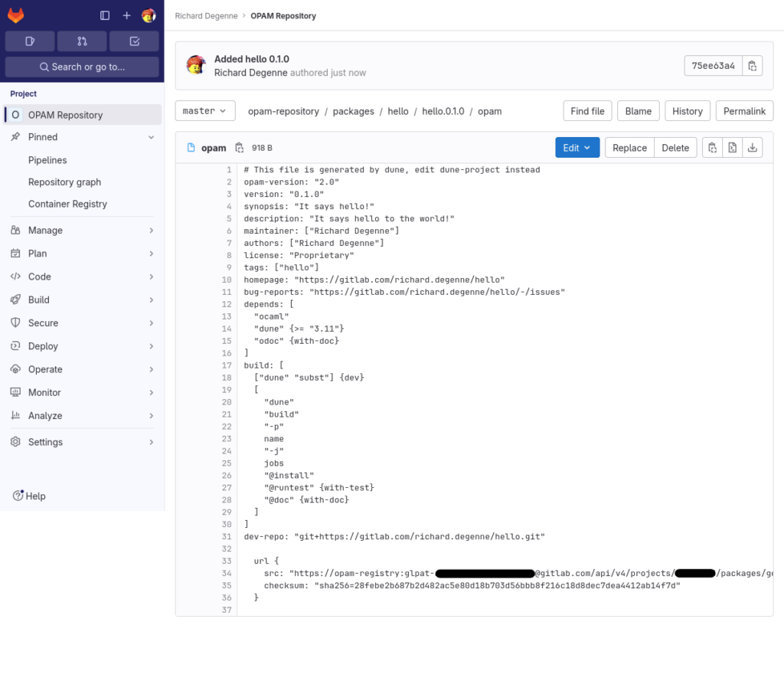Open raw view of the opam file
784x681 pixels.
732,147
